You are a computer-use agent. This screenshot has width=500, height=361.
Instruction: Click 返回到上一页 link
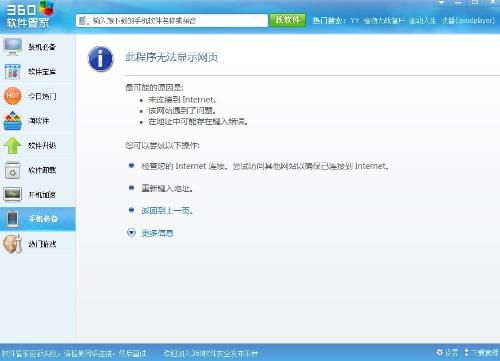tap(167, 210)
